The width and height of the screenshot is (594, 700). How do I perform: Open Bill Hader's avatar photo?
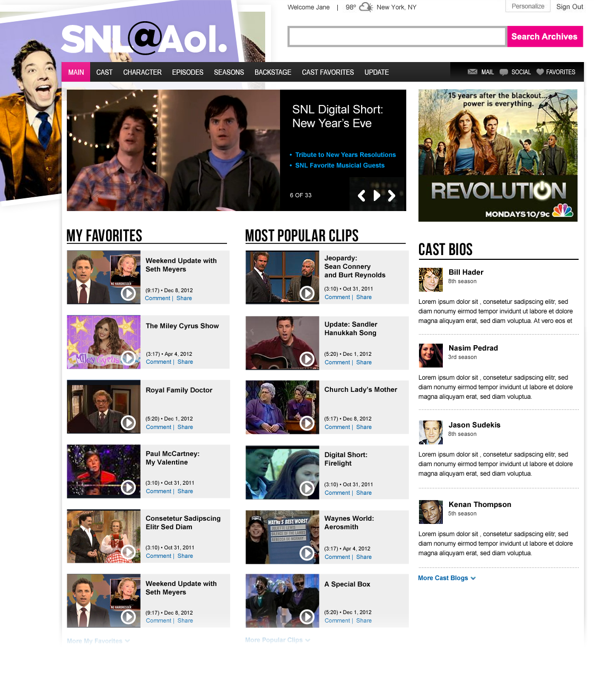431,279
